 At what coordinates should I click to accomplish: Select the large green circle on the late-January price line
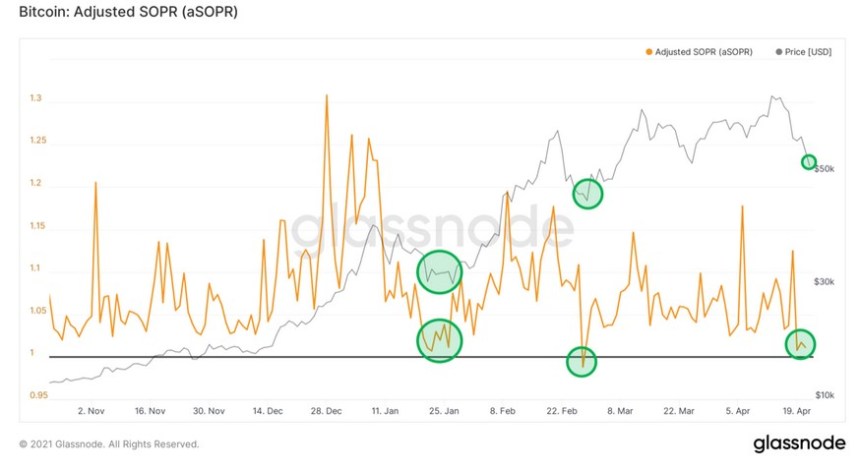[x=439, y=271]
